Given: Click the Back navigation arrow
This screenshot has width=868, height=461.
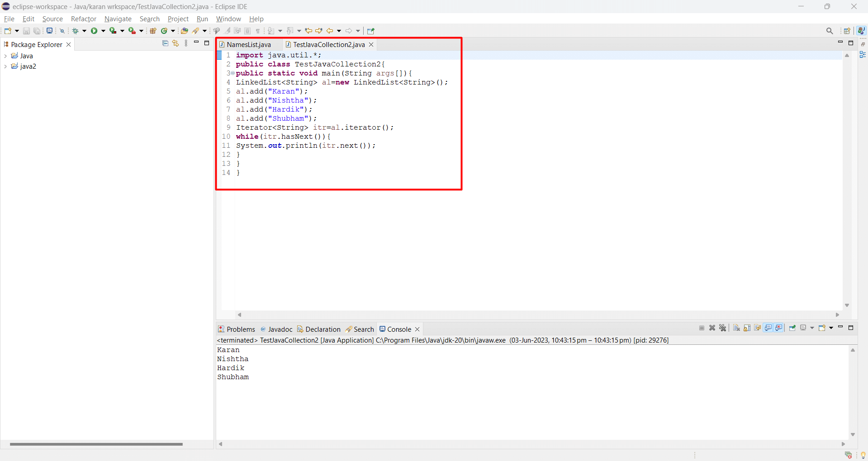Looking at the screenshot, I should (330, 31).
